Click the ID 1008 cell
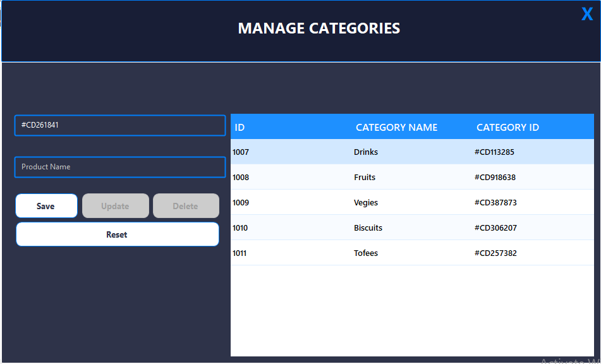The height and width of the screenshot is (364, 601). point(241,177)
